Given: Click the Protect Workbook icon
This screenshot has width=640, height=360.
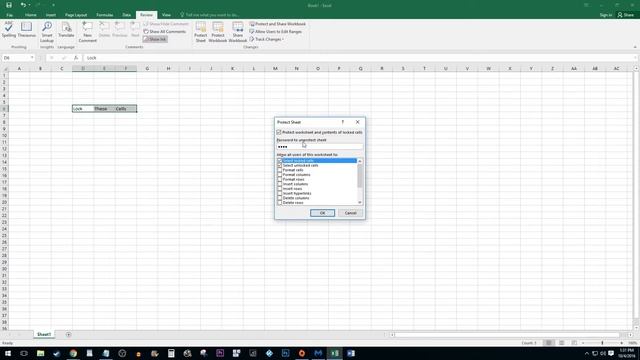Looking at the screenshot, I should click(x=218, y=32).
